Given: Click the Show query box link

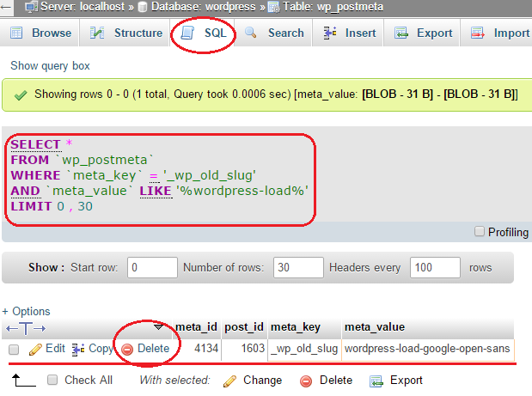Looking at the screenshot, I should tap(50, 66).
